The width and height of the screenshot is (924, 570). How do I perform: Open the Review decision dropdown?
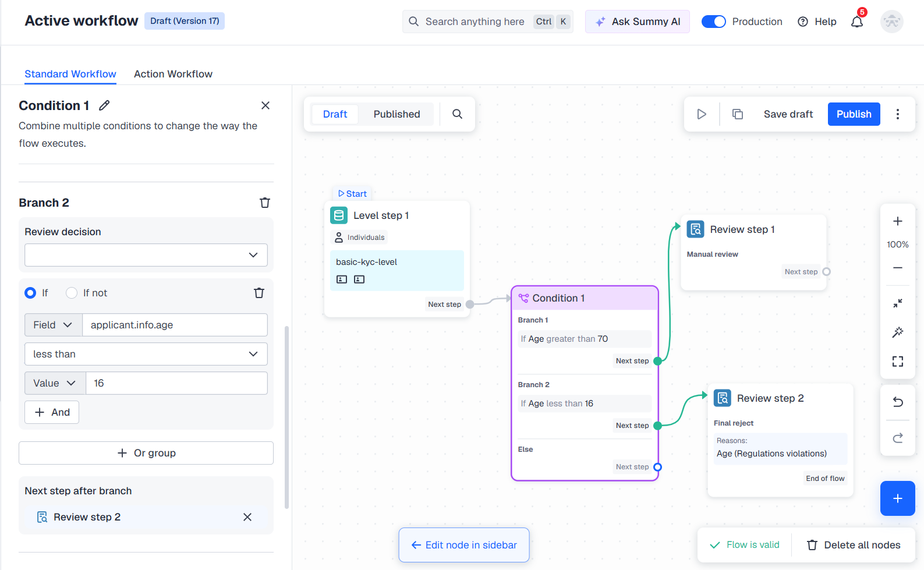pos(146,255)
